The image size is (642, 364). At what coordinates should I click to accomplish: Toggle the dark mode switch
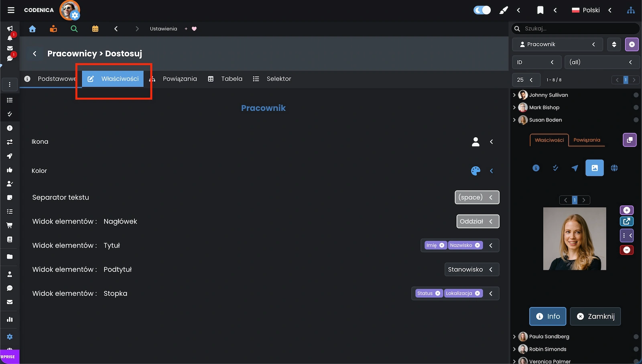click(482, 10)
